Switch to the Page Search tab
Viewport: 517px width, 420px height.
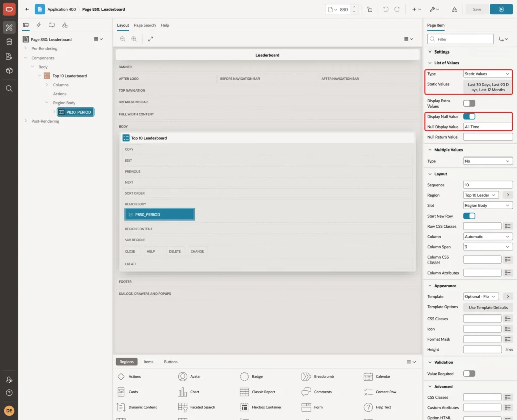click(144, 25)
